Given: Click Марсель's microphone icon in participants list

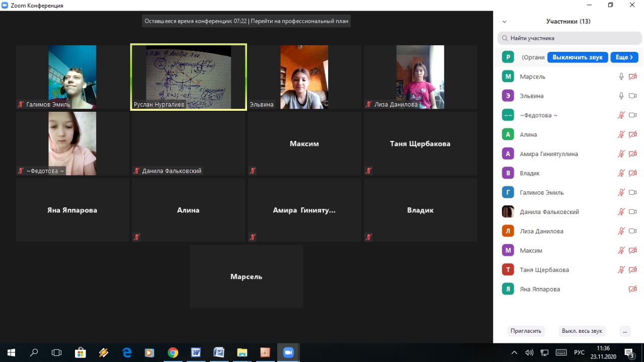Looking at the screenshot, I should tap(621, 77).
